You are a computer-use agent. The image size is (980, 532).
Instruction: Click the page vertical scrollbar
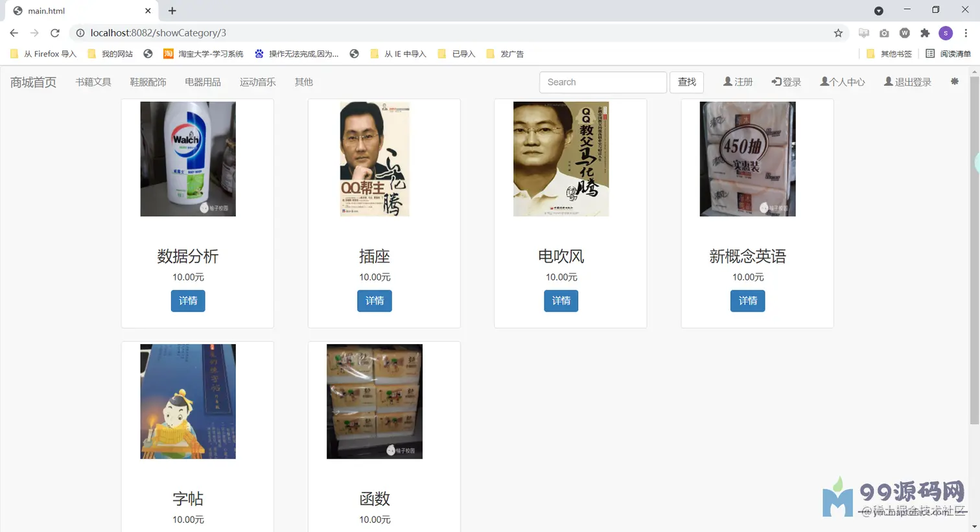(974, 250)
